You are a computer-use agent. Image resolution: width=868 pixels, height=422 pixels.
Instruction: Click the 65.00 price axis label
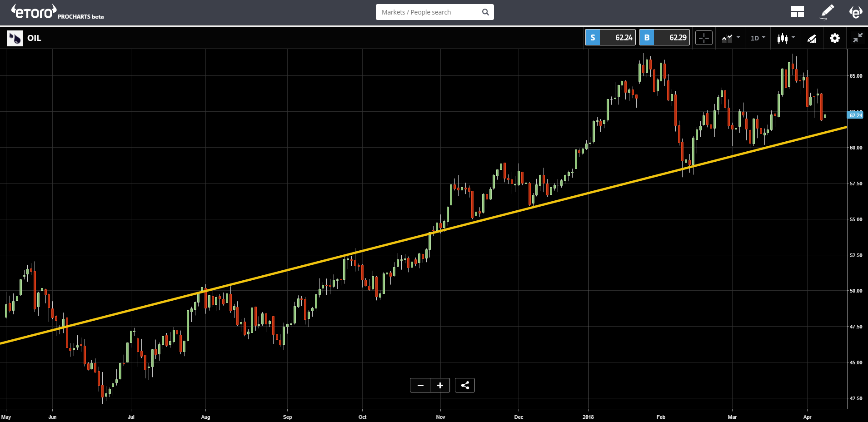point(856,76)
